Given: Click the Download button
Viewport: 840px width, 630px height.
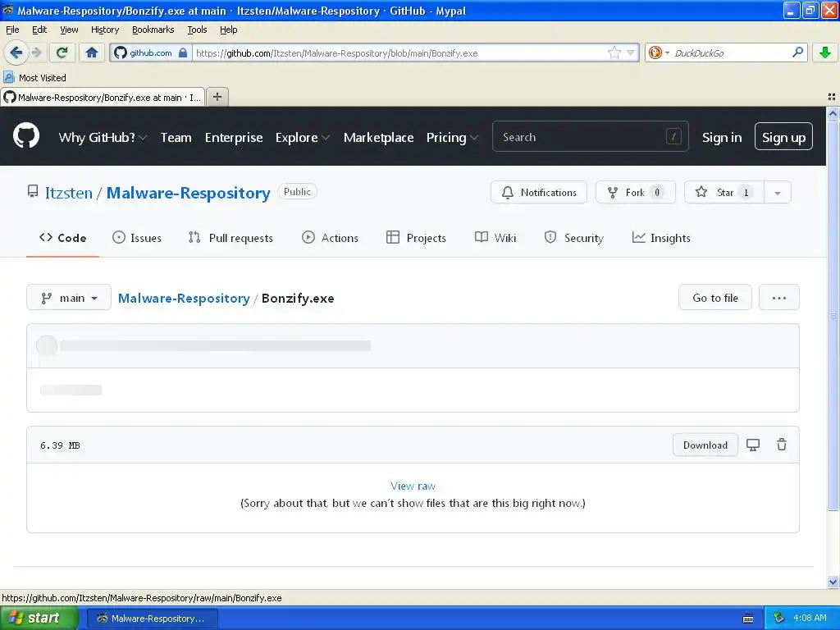Looking at the screenshot, I should click(x=705, y=445).
